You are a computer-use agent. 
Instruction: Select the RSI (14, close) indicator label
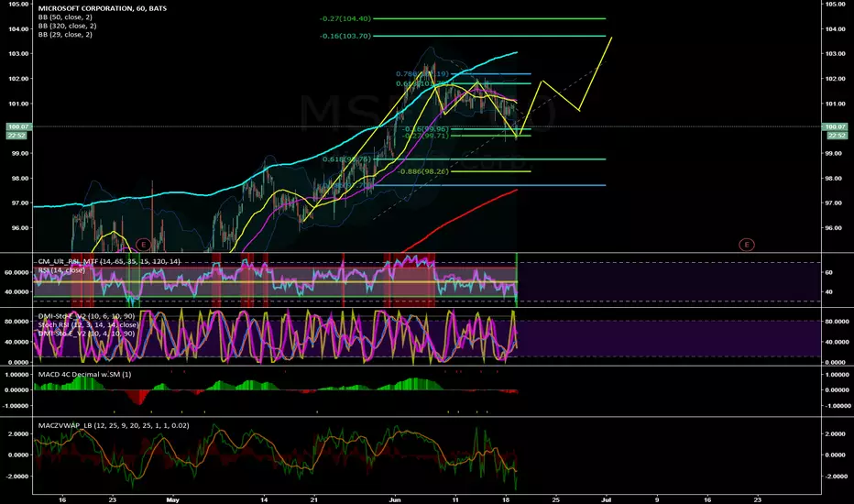point(61,270)
